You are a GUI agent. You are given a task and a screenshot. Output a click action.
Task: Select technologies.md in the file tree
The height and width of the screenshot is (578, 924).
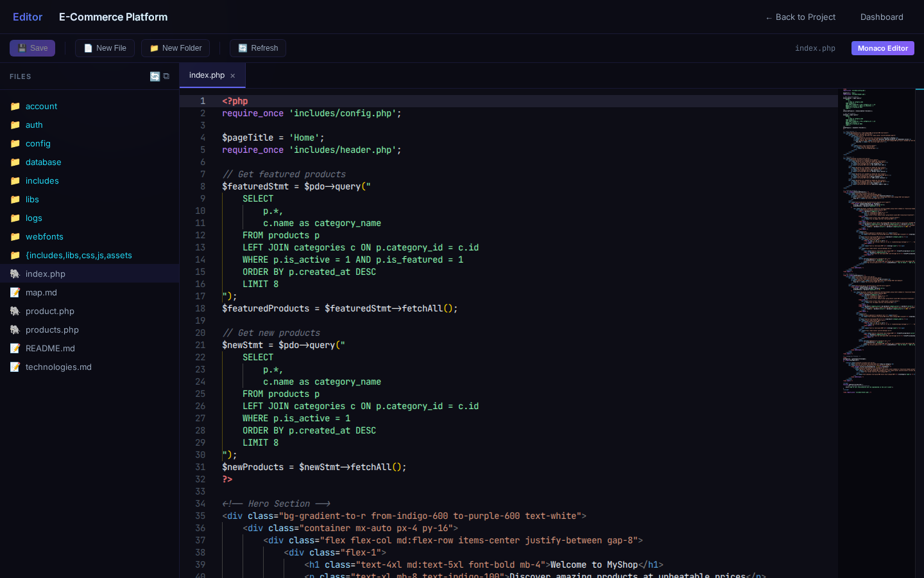click(58, 367)
